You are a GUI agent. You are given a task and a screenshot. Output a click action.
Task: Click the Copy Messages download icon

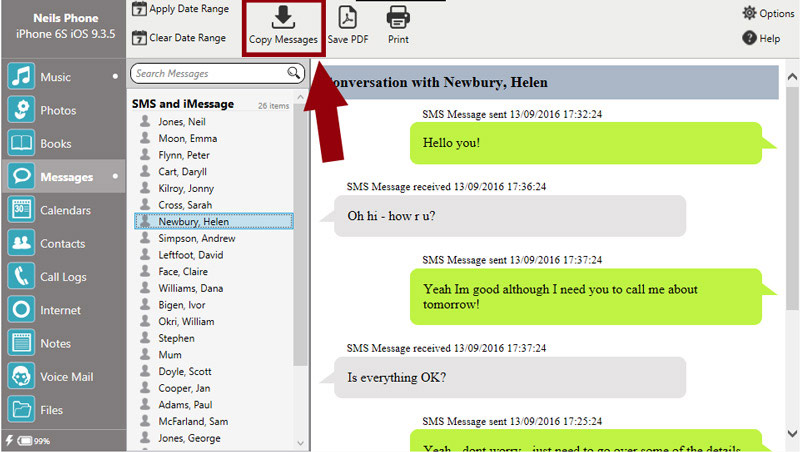(283, 17)
